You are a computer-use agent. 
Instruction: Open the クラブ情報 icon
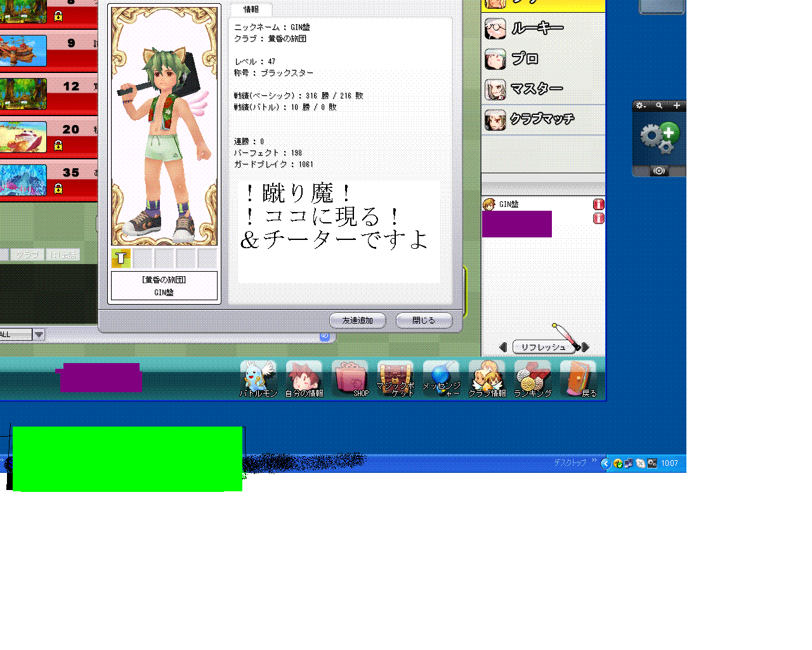click(x=487, y=378)
